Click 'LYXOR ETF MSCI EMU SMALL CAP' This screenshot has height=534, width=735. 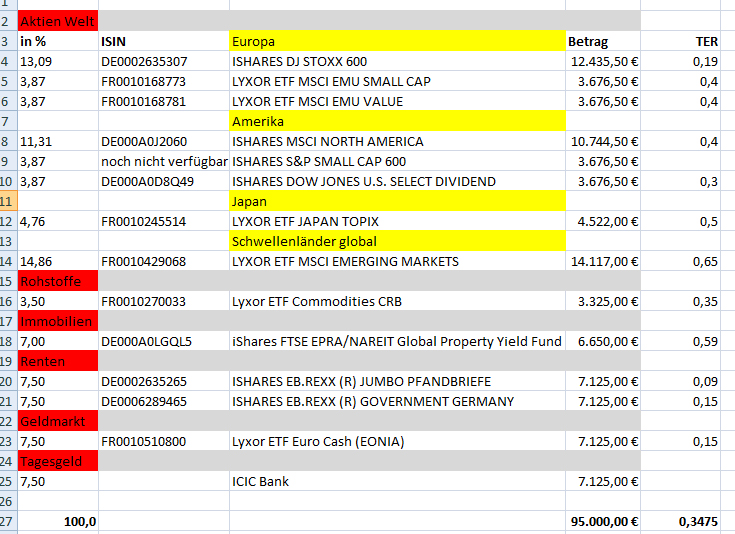398,82
